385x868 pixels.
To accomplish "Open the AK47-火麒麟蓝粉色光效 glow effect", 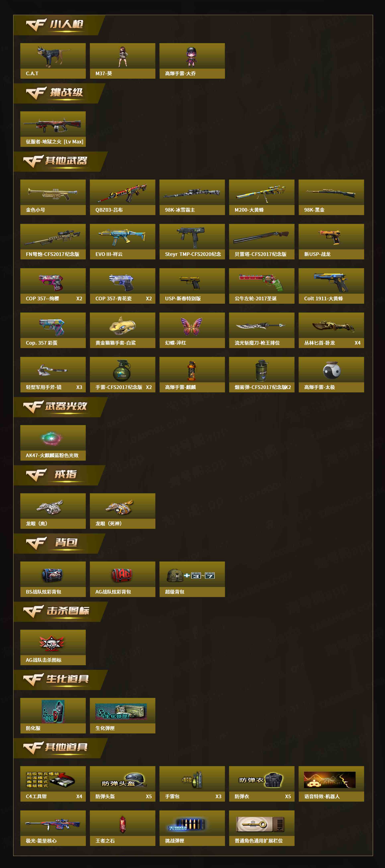I will tap(53, 443).
